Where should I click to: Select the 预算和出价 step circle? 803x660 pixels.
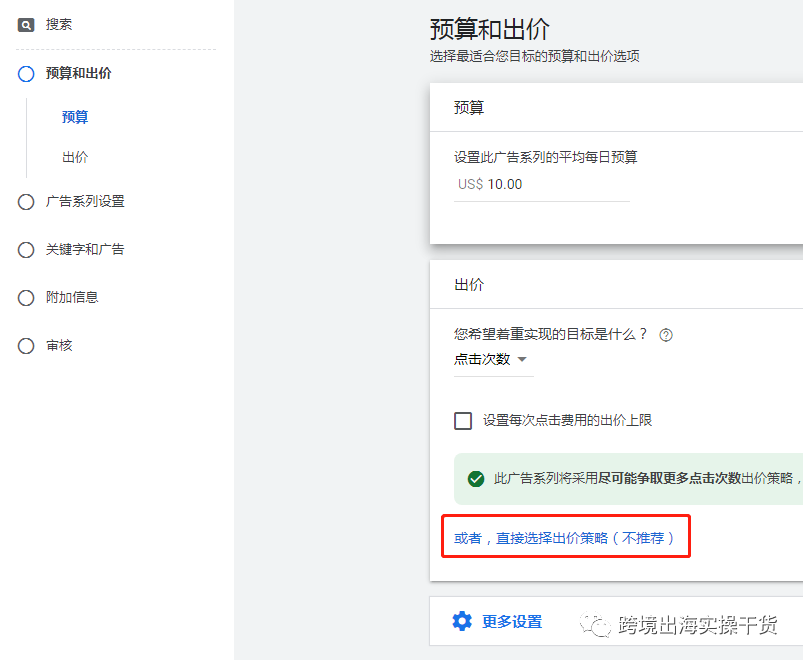(25, 72)
